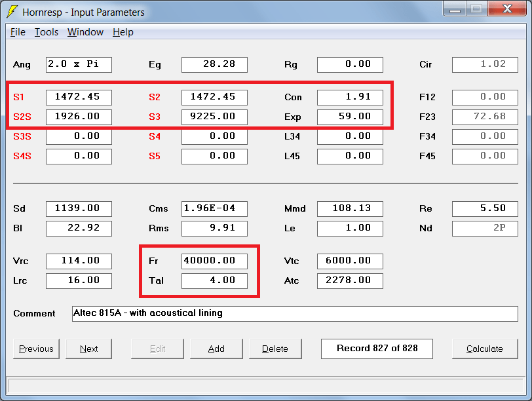The width and height of the screenshot is (532, 401).
Task: Click the Add button
Action: pos(216,349)
